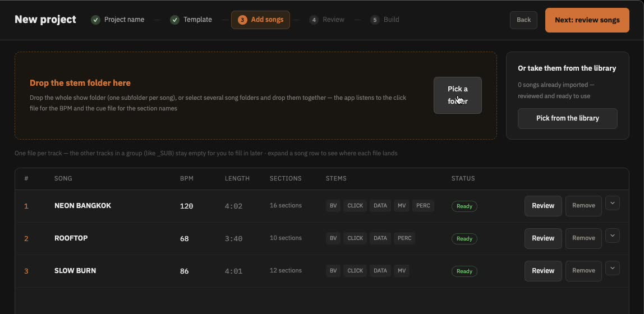Image resolution: width=644 pixels, height=314 pixels.
Task: Click the length 4:01
Action: click(233, 271)
